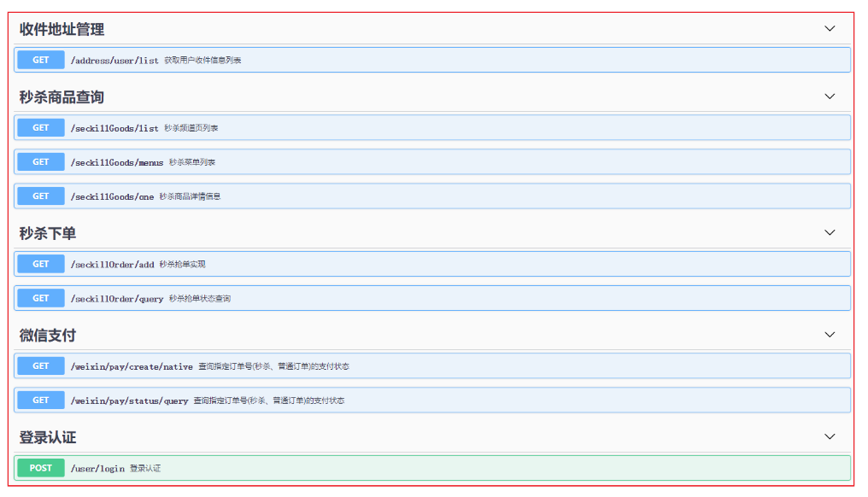This screenshot has width=868, height=497.
Task: Collapse the 秒杀下单 section chevron
Action: coord(830,233)
